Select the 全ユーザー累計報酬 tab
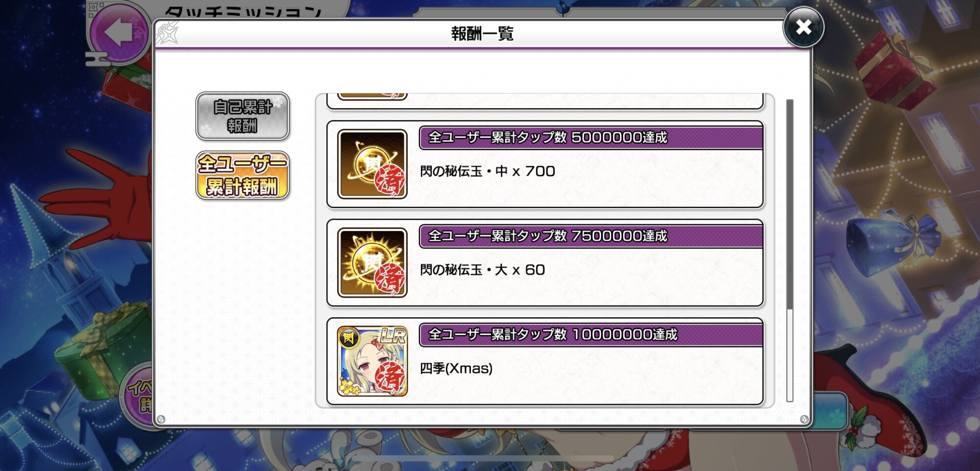Image resolution: width=980 pixels, height=471 pixels. pos(243,175)
